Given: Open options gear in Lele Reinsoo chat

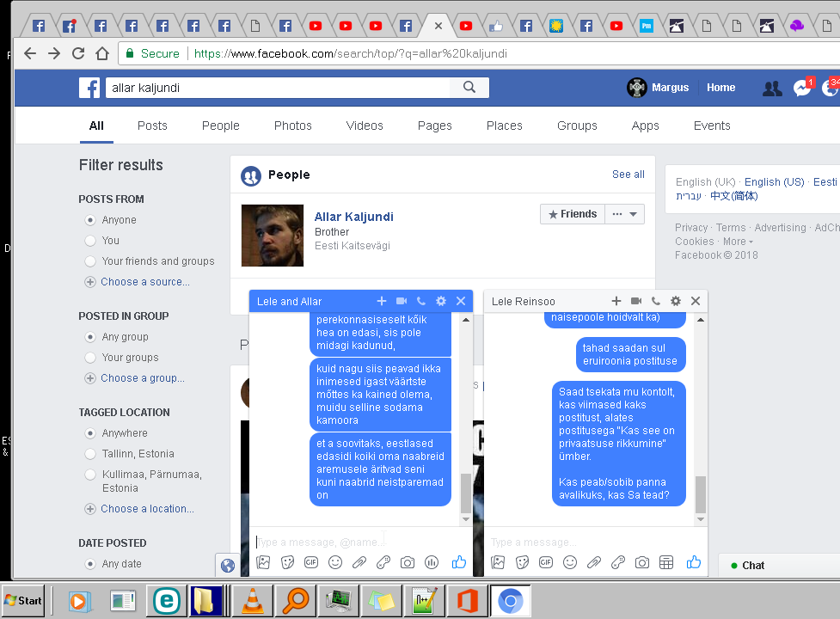Looking at the screenshot, I should [676, 301].
